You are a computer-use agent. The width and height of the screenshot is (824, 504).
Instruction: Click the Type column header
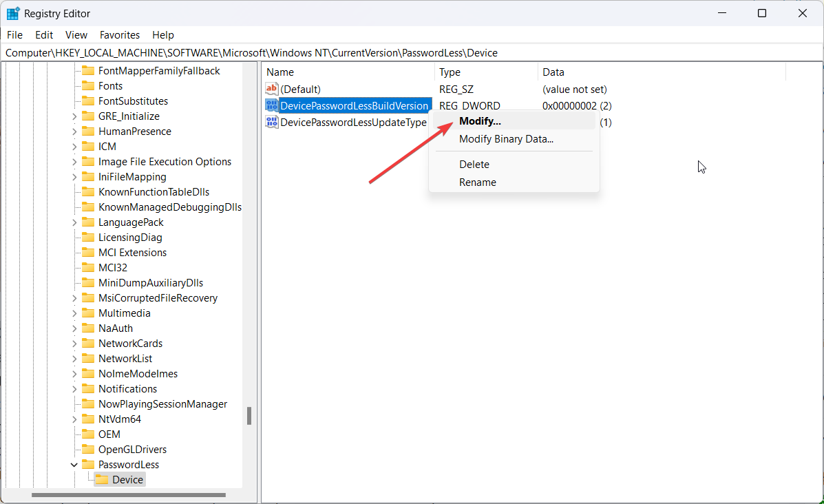(x=486, y=72)
